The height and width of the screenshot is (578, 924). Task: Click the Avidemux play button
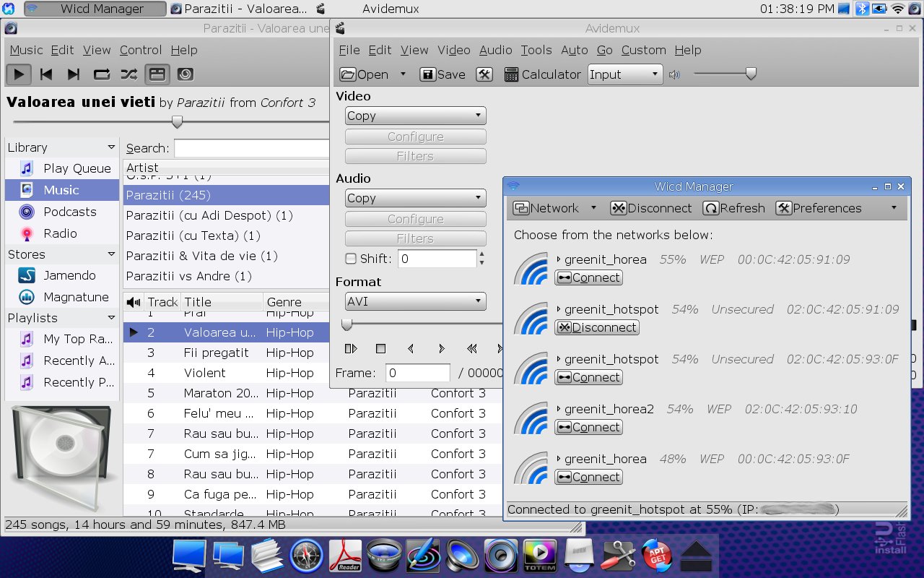coord(351,349)
